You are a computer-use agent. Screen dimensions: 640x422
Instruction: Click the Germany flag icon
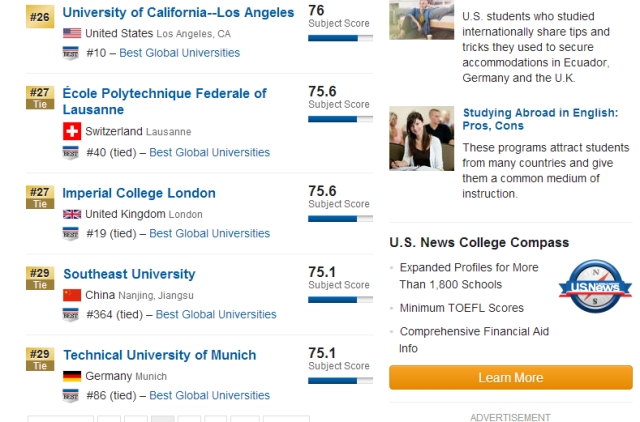[x=72, y=376]
